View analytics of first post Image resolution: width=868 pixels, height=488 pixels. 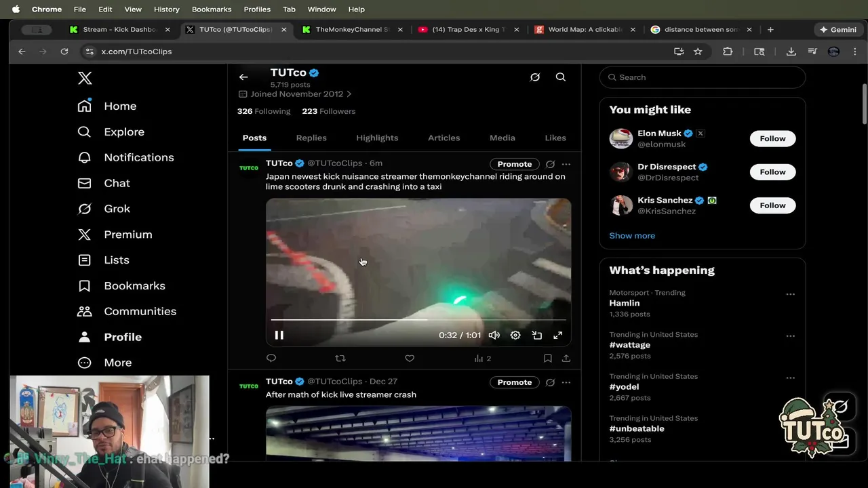point(483,358)
